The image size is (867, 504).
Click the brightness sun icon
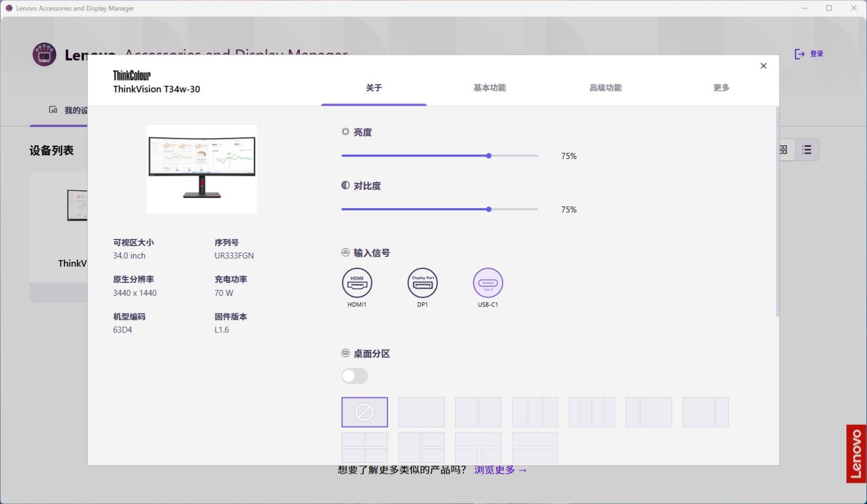click(x=345, y=132)
